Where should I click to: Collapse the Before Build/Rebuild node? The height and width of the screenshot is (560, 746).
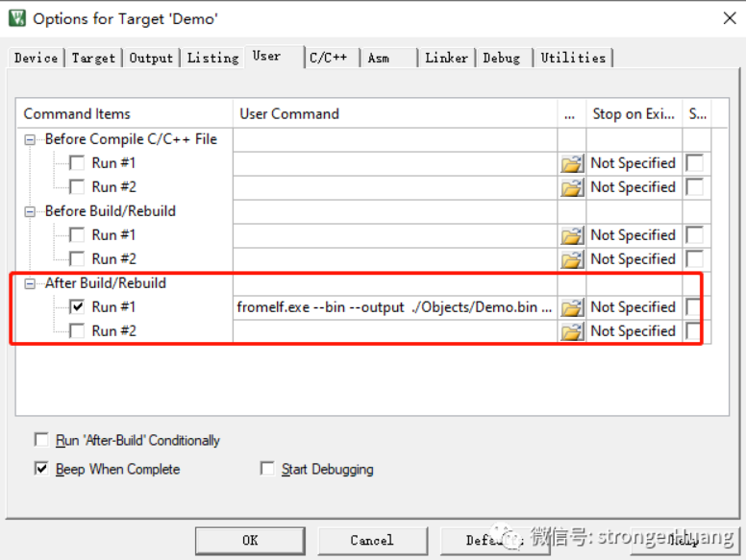30,211
